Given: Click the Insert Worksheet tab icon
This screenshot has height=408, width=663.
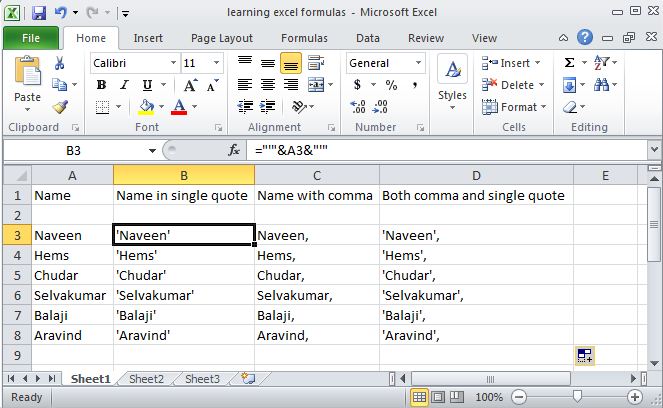Looking at the screenshot, I should click(x=246, y=379).
